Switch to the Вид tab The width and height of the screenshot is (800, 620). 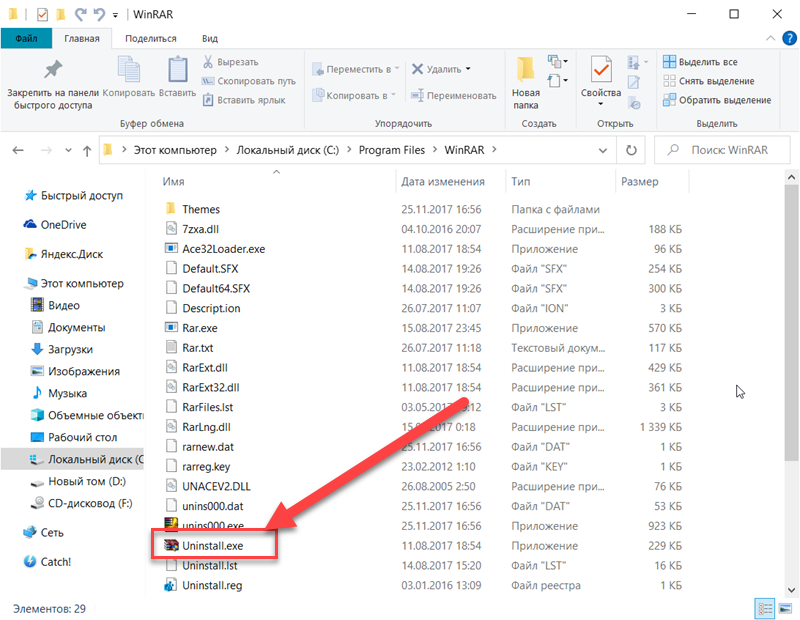pos(210,38)
